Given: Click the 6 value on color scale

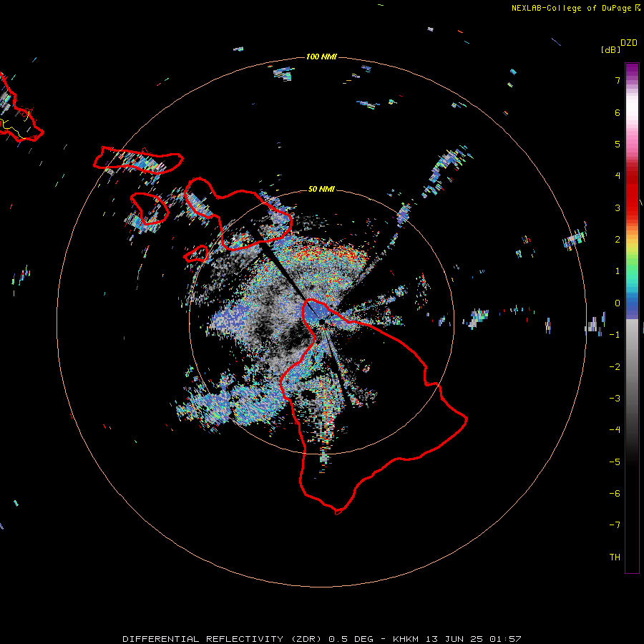Looking at the screenshot, I should click(x=618, y=112).
